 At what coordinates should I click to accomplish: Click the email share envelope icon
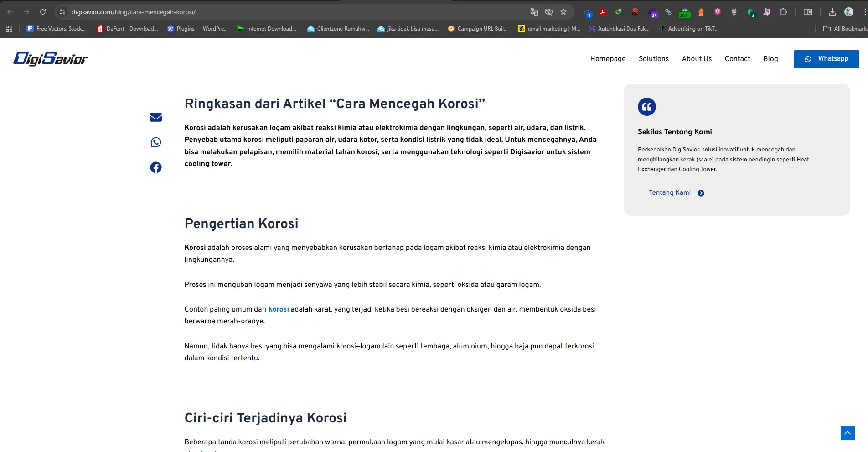point(155,117)
